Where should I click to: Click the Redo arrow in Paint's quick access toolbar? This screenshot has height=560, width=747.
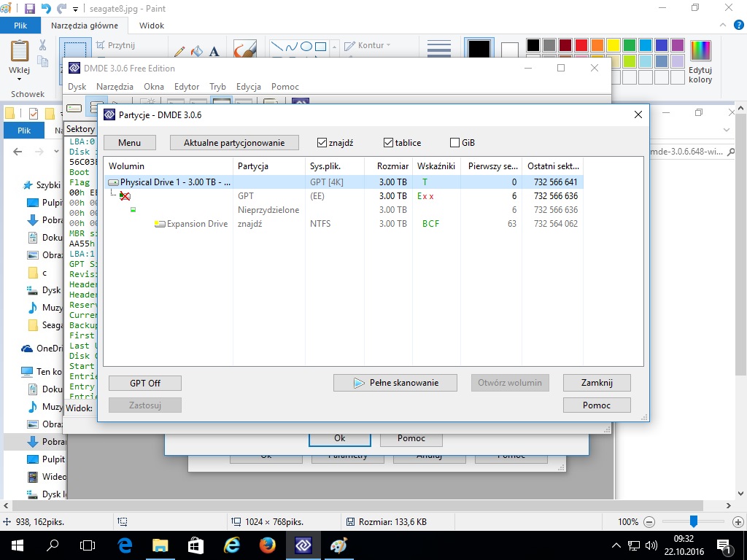click(61, 9)
